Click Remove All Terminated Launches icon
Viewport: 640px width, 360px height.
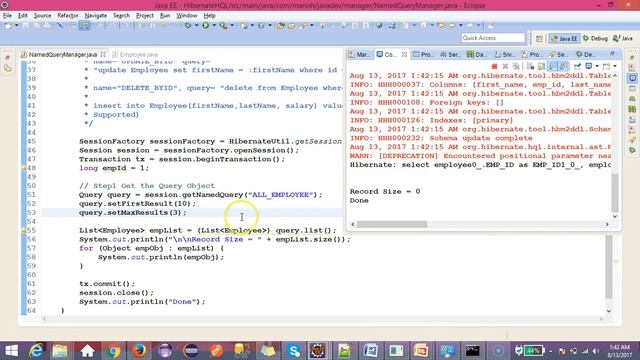516,66
